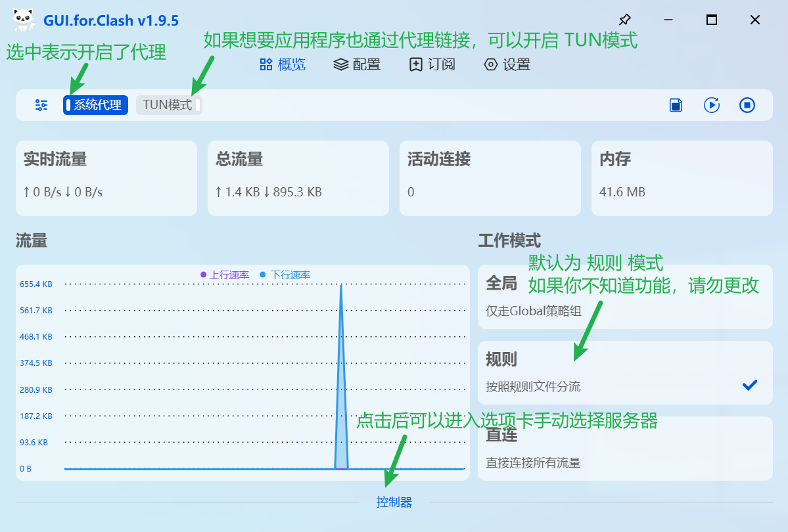Open the quick settings sliders icon
Image resolution: width=788 pixels, height=532 pixels.
click(x=41, y=105)
